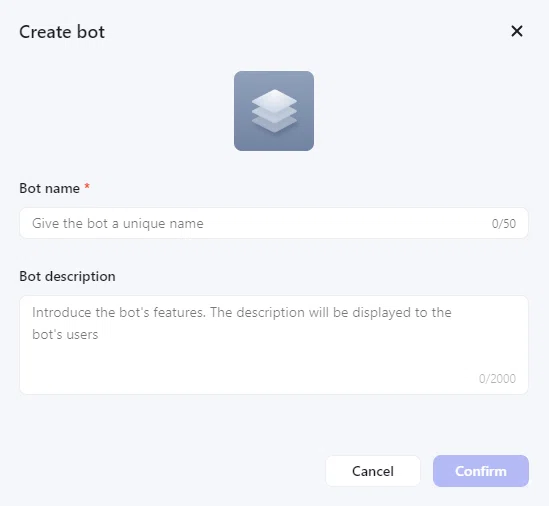Select the 0/50 character counter text
549x506 pixels.
[x=503, y=224]
